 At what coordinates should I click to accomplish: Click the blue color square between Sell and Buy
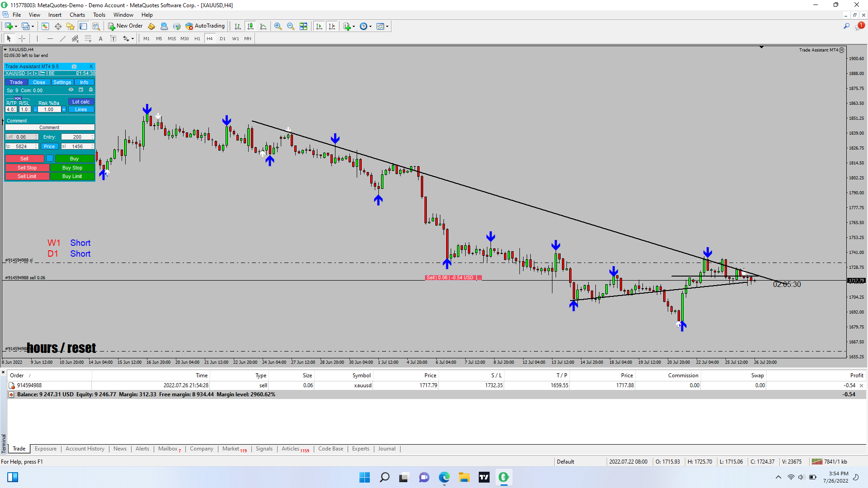point(50,159)
